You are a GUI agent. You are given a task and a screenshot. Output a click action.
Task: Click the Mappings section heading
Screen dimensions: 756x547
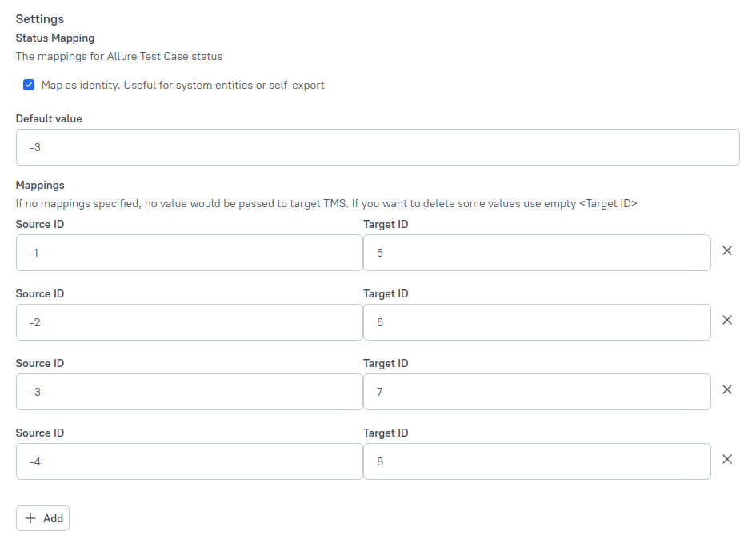[x=39, y=185]
